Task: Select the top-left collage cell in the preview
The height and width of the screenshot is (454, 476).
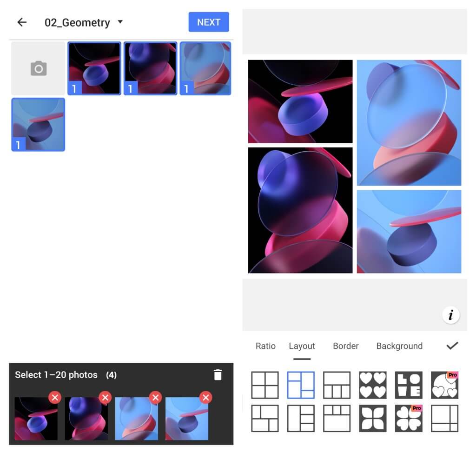Action: [300, 101]
